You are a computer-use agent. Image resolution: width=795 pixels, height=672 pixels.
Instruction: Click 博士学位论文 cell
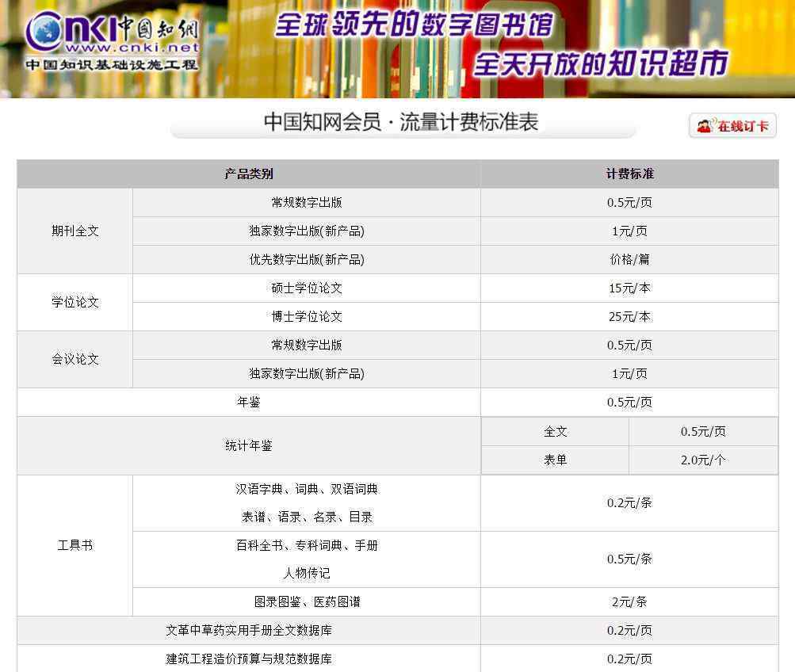307,317
